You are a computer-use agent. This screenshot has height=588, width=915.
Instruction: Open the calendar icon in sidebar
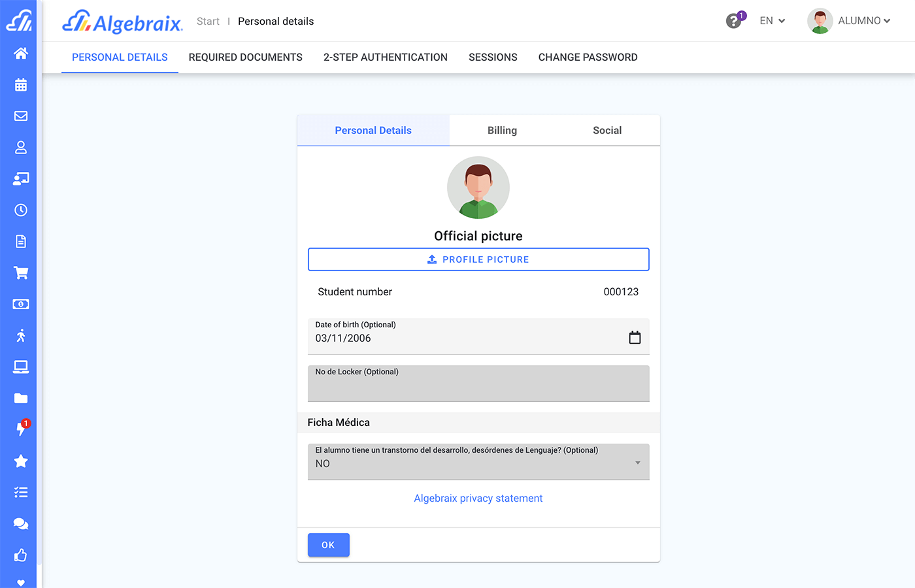[21, 85]
